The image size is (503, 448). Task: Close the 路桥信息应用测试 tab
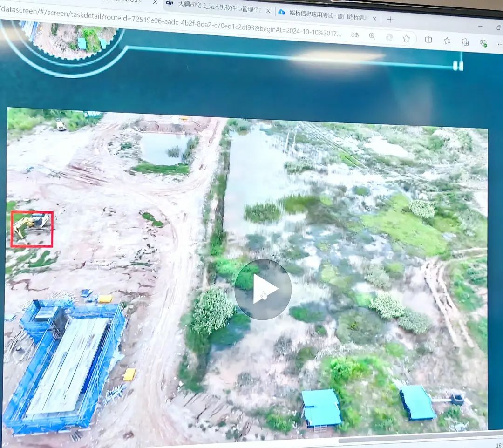374,19
